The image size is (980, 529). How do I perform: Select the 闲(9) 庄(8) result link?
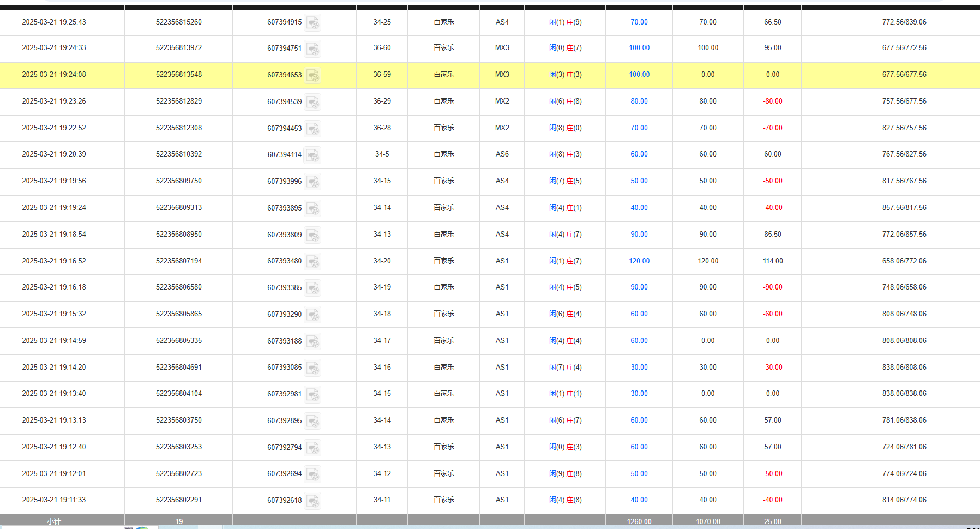(565, 474)
